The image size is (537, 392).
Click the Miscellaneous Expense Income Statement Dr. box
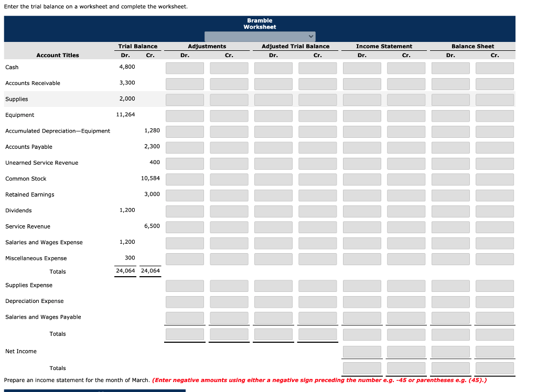coord(362,258)
